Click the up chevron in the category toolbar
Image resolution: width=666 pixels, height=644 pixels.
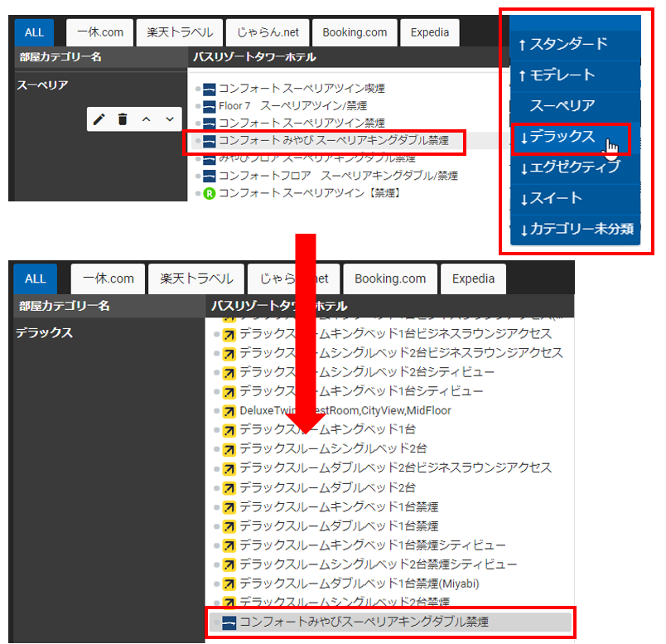(x=146, y=119)
